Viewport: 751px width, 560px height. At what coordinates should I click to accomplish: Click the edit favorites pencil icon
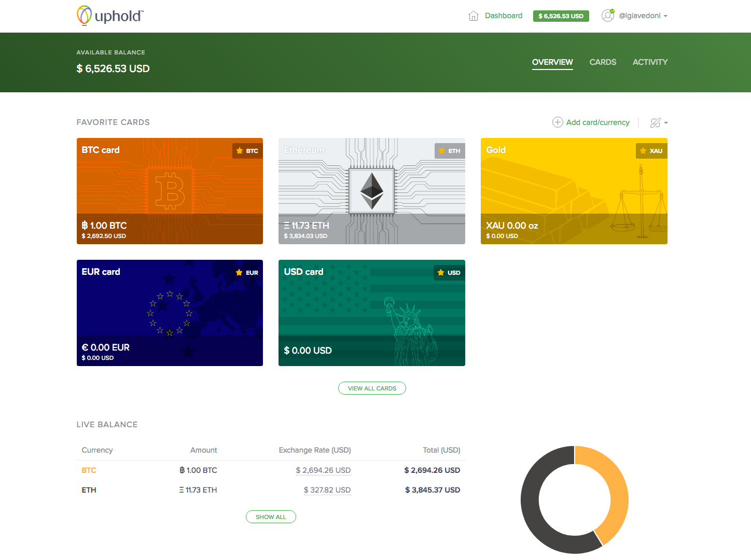(x=655, y=123)
